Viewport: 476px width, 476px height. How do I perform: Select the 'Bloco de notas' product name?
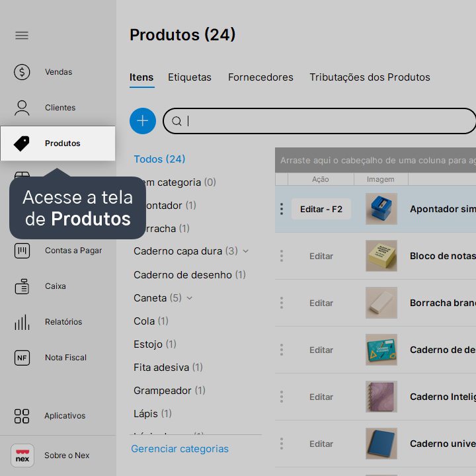point(442,257)
